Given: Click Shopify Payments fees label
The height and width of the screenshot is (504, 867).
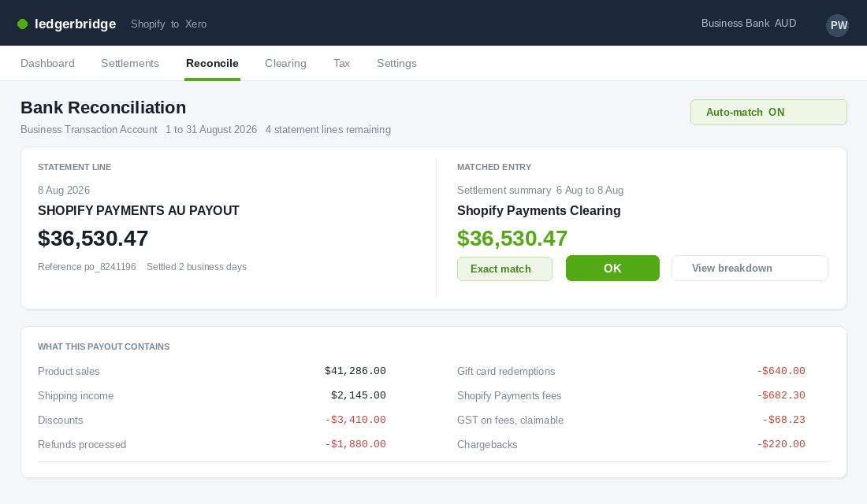Looking at the screenshot, I should pos(509,395).
